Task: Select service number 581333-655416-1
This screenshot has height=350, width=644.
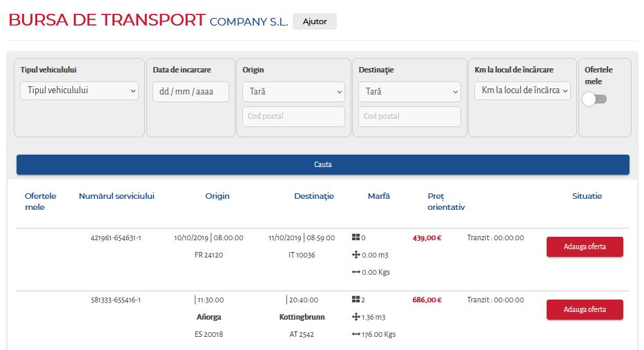Action: (116, 300)
